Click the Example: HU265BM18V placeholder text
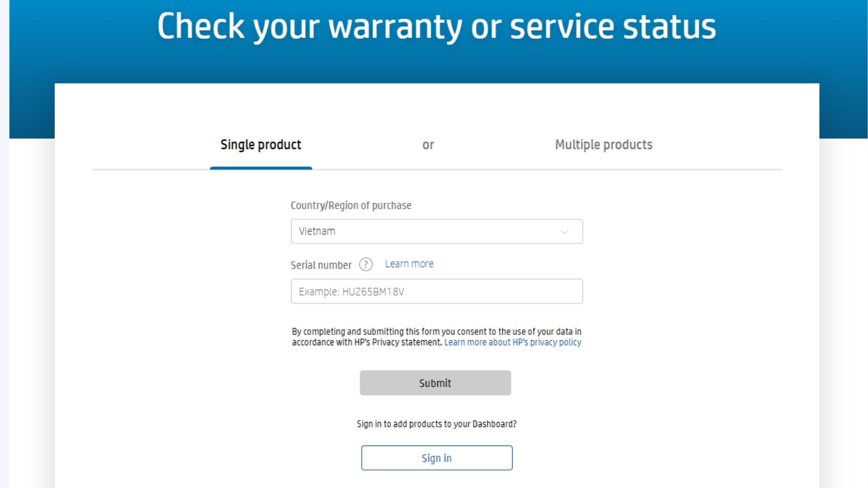The width and height of the screenshot is (868, 488). 351,291
